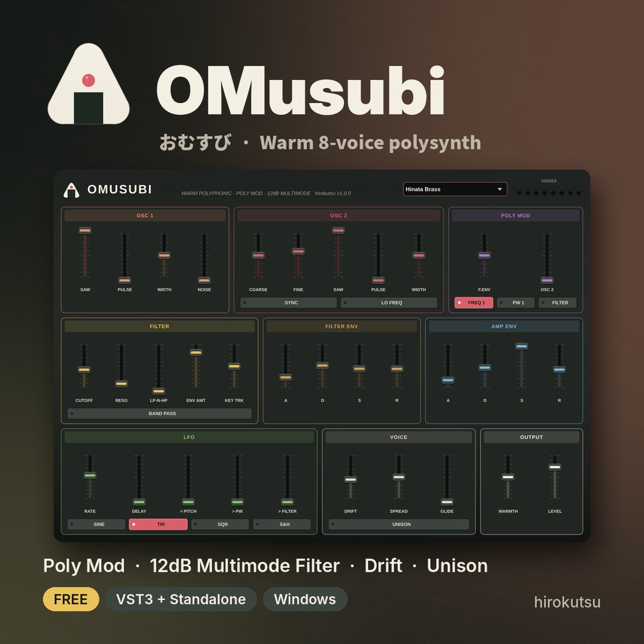Screen dimensions: 644x644
Task: Toggle the SYNC button in OSC 2
Action: pos(288,303)
